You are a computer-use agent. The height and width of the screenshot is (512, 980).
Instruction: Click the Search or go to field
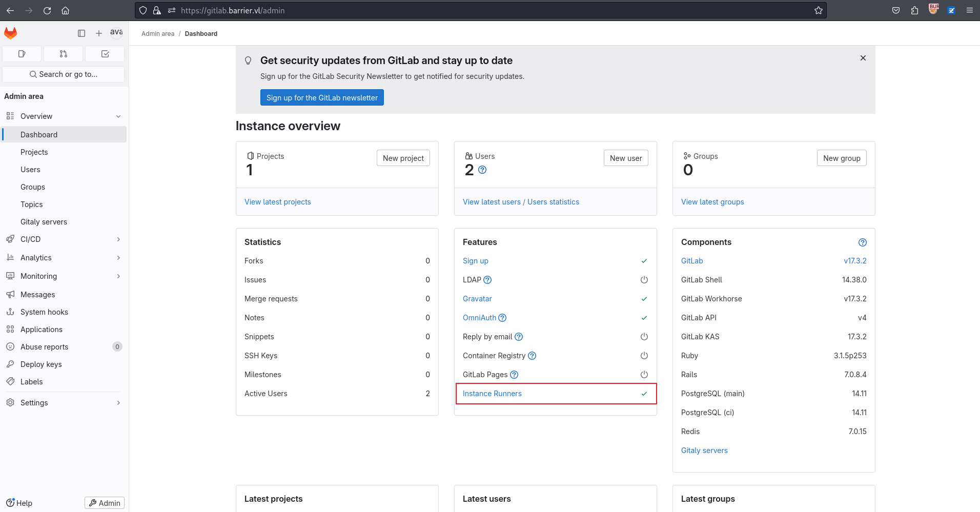coord(64,74)
